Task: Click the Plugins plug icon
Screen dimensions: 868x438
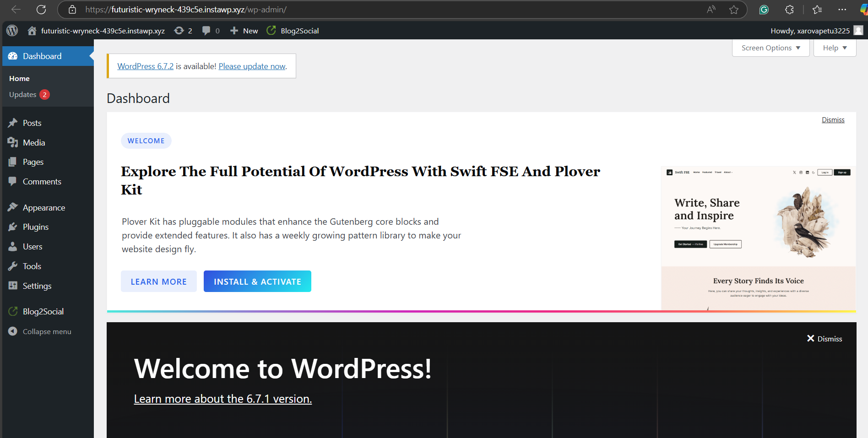Action: [13, 227]
